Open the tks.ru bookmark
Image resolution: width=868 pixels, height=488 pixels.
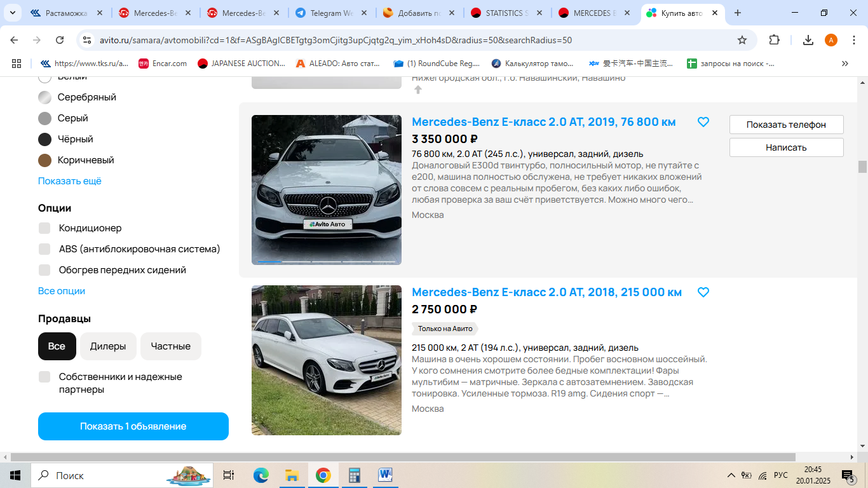click(85, 64)
